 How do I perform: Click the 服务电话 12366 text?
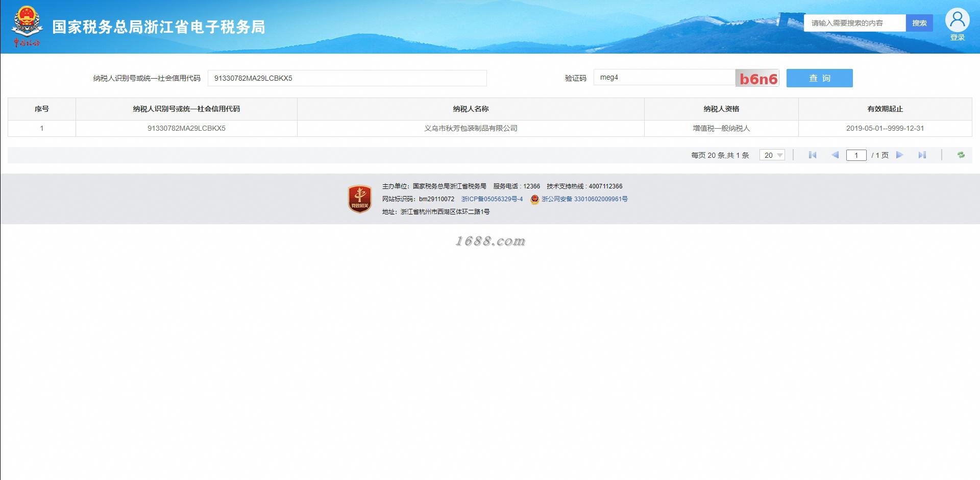tap(517, 186)
